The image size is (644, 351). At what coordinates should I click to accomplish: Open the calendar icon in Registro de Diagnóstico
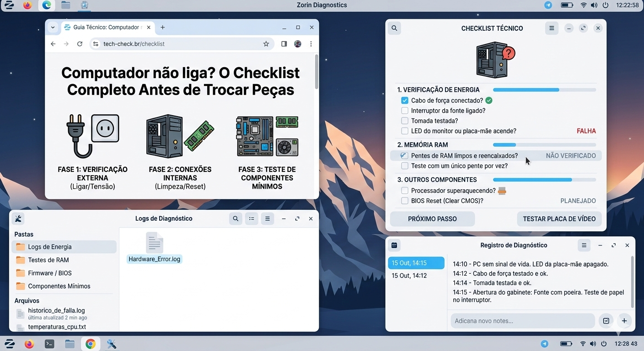[394, 245]
